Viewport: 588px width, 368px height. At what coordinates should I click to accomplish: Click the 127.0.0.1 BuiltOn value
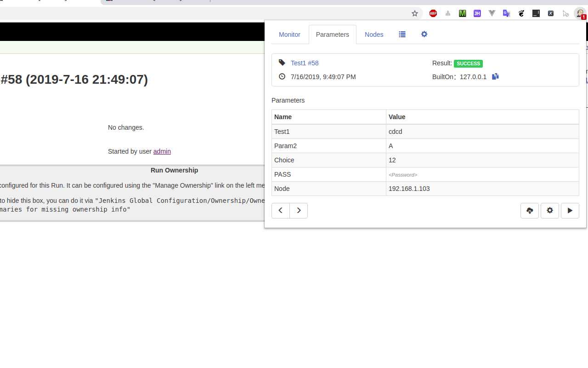click(x=473, y=77)
